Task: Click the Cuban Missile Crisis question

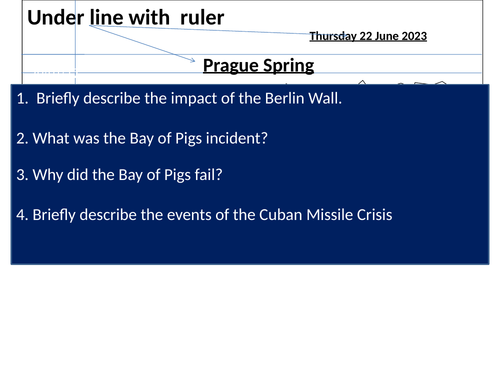Action: (x=204, y=215)
